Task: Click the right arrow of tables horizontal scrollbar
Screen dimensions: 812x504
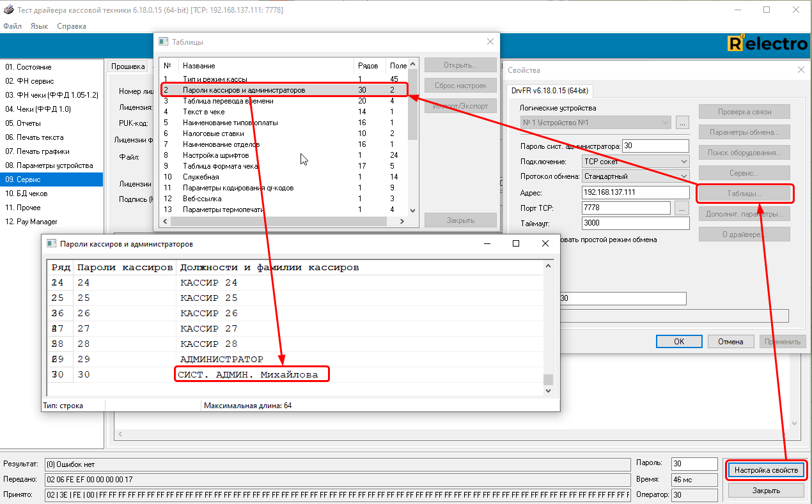Action: pos(402,221)
